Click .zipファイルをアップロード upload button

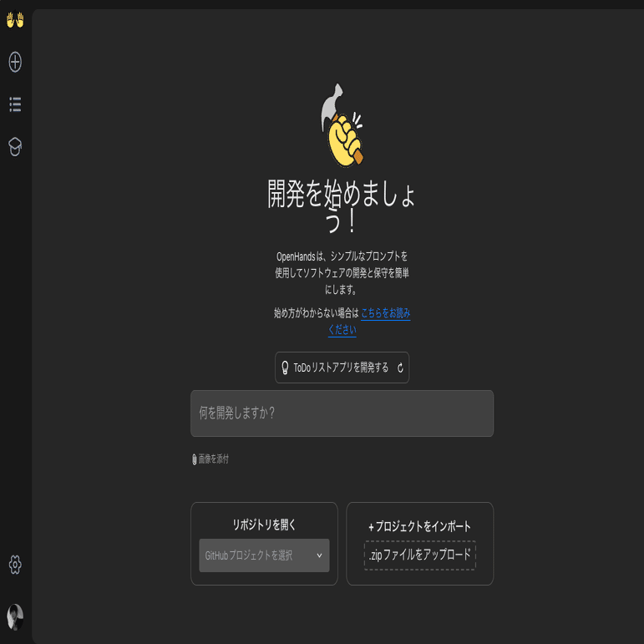pyautogui.click(x=420, y=555)
